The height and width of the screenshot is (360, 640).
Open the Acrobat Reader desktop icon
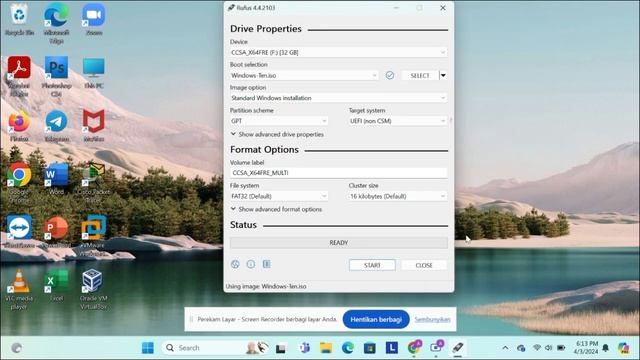click(x=19, y=76)
